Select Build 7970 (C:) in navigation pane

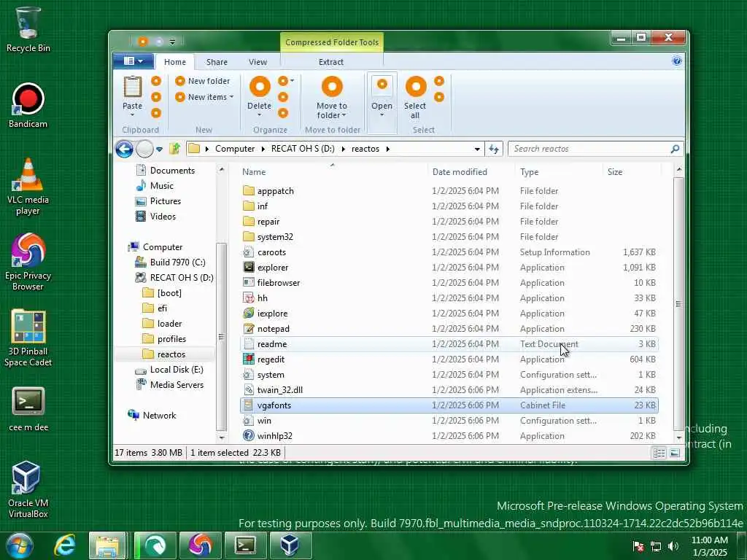point(177,262)
